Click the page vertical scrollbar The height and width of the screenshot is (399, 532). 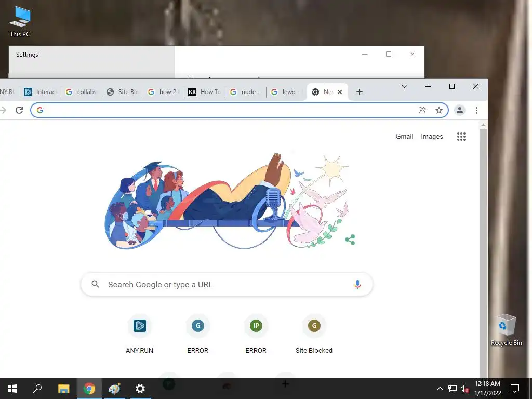pos(484,253)
